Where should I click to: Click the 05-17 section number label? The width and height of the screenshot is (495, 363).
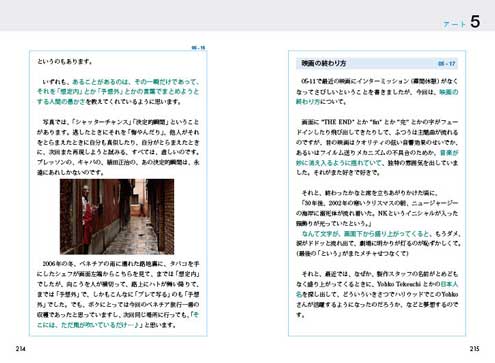tap(446, 64)
